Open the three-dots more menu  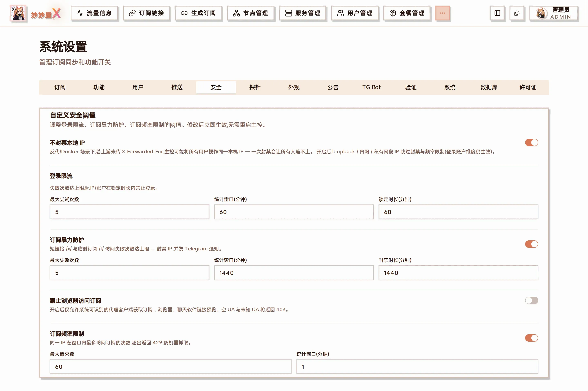click(443, 13)
